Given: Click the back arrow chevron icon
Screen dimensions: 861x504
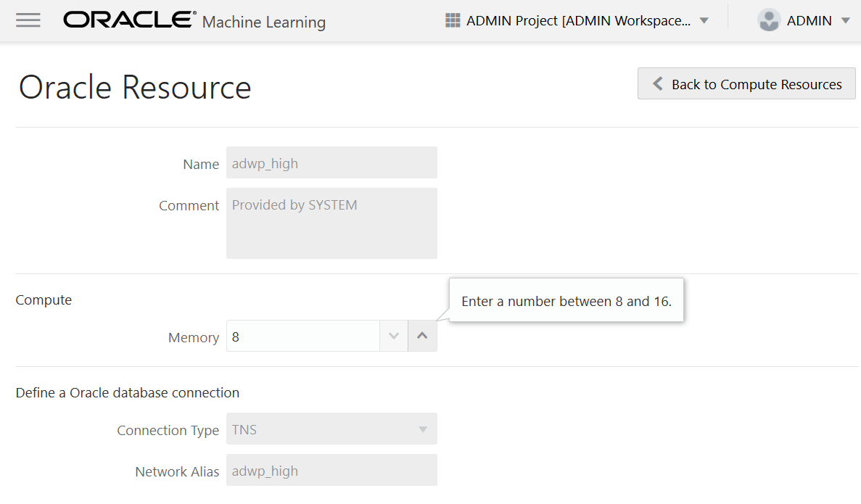Looking at the screenshot, I should point(657,83).
